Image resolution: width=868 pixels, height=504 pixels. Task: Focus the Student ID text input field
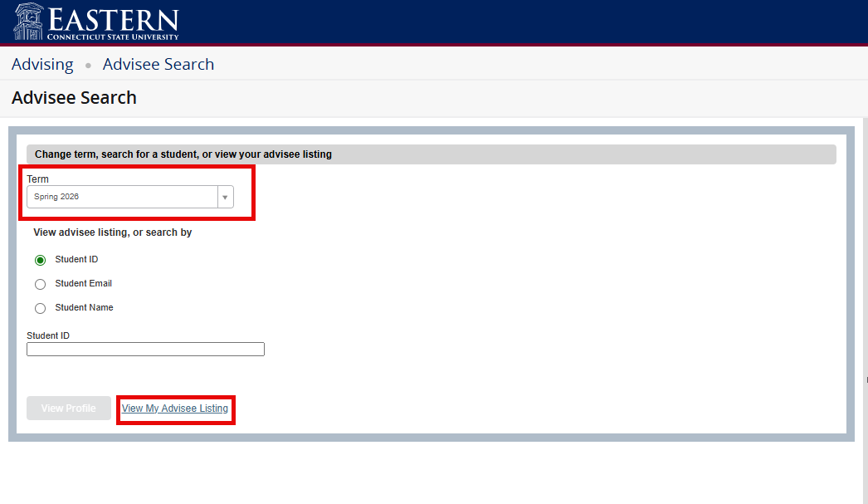(145, 350)
